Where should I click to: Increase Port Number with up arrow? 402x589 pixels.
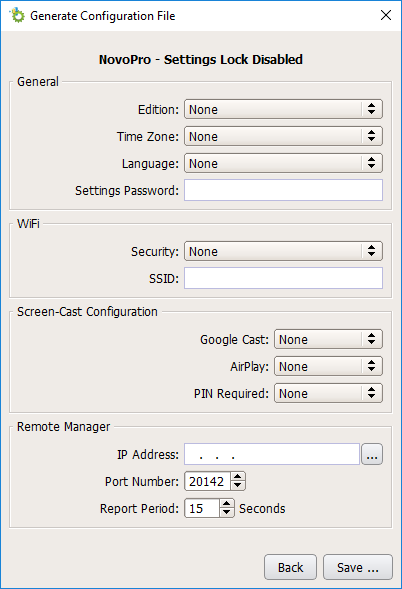[x=237, y=477]
